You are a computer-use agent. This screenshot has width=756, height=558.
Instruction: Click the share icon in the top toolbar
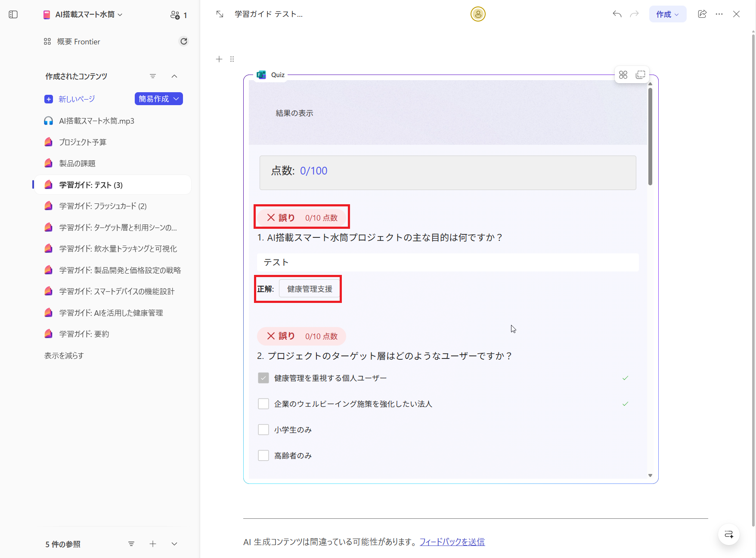point(702,14)
